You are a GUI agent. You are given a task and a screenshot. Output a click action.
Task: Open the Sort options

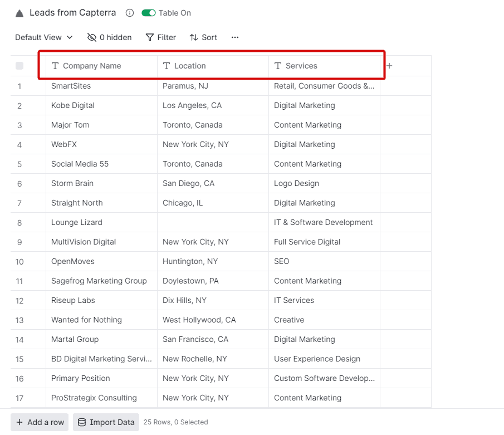click(203, 37)
